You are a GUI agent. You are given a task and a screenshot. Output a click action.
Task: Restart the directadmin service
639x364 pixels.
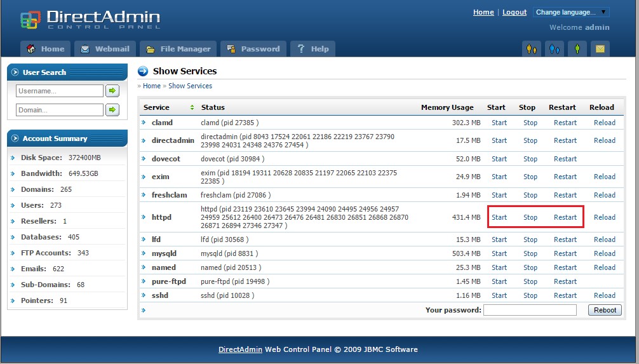(x=565, y=140)
